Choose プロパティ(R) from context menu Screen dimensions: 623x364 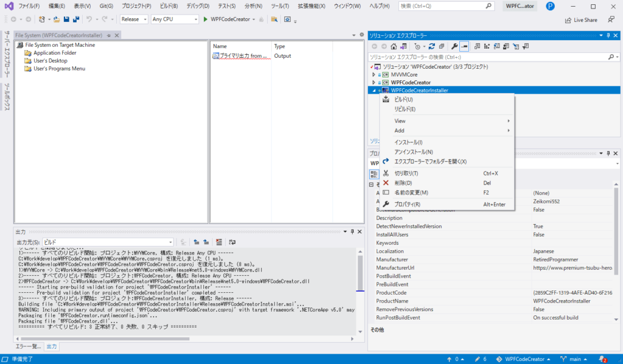pyautogui.click(x=447, y=204)
